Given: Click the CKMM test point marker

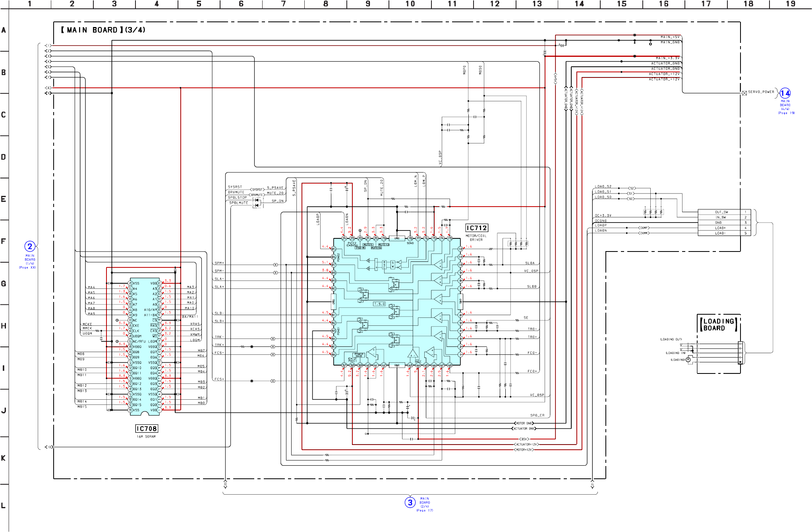Looking at the screenshot, I should click(644, 233).
